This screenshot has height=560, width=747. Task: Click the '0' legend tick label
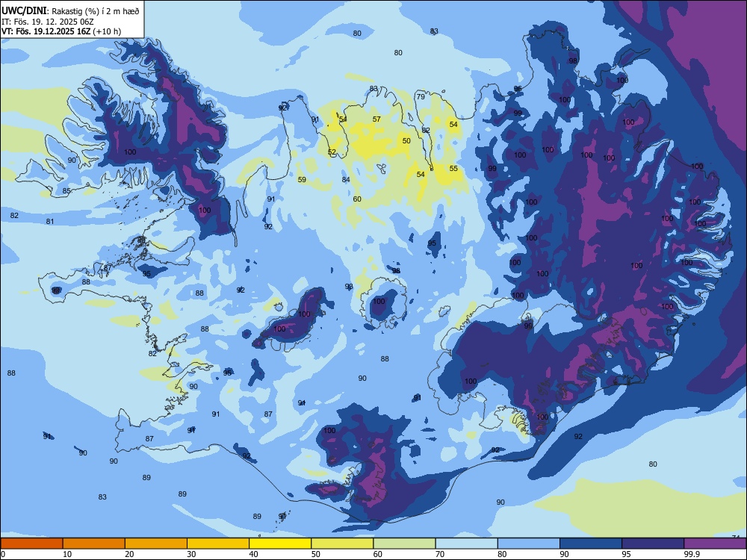[x=3, y=554]
